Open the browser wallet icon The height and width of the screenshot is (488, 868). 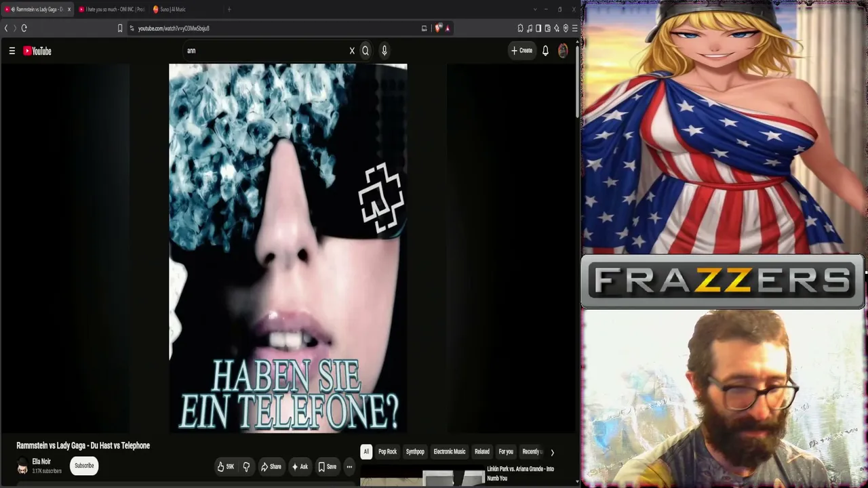tap(547, 28)
